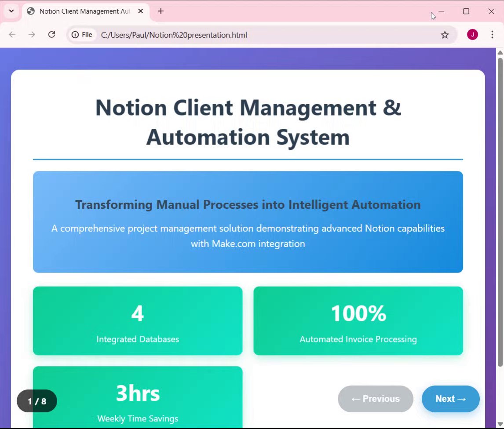Click the Previous slide button

pos(376,399)
